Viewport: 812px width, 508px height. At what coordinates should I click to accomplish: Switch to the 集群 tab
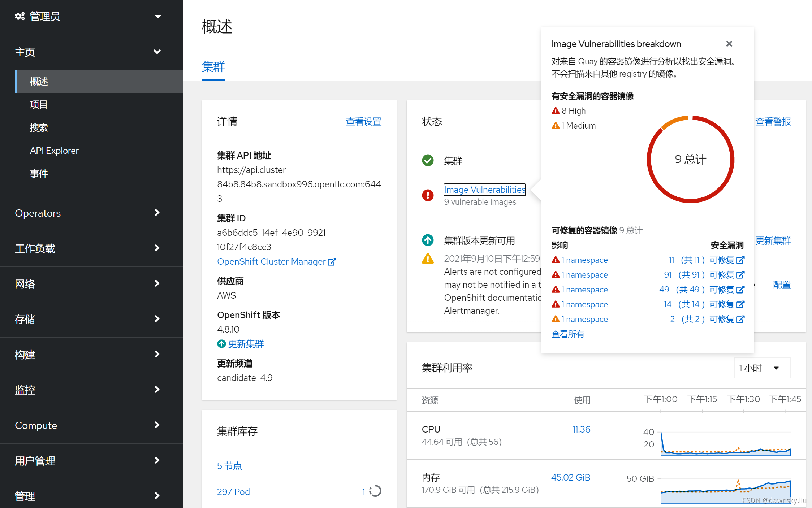click(x=213, y=67)
